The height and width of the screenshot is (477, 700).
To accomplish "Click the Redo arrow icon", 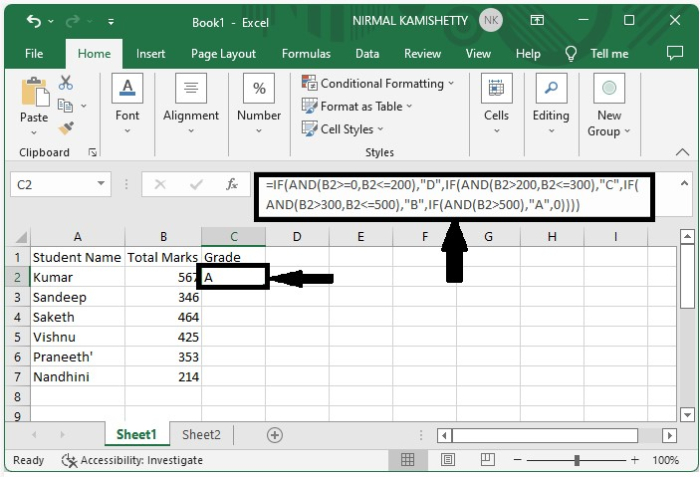I will 72,21.
